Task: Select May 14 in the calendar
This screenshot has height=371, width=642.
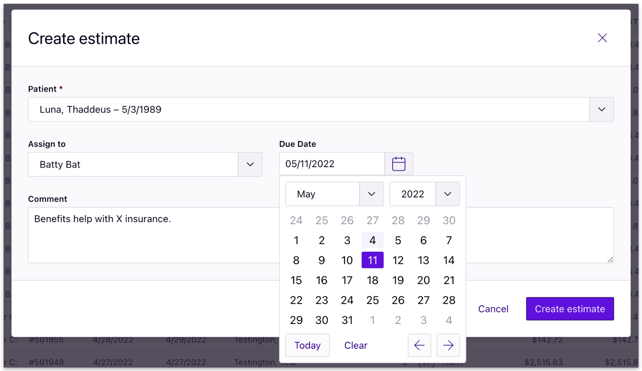Action: point(449,260)
